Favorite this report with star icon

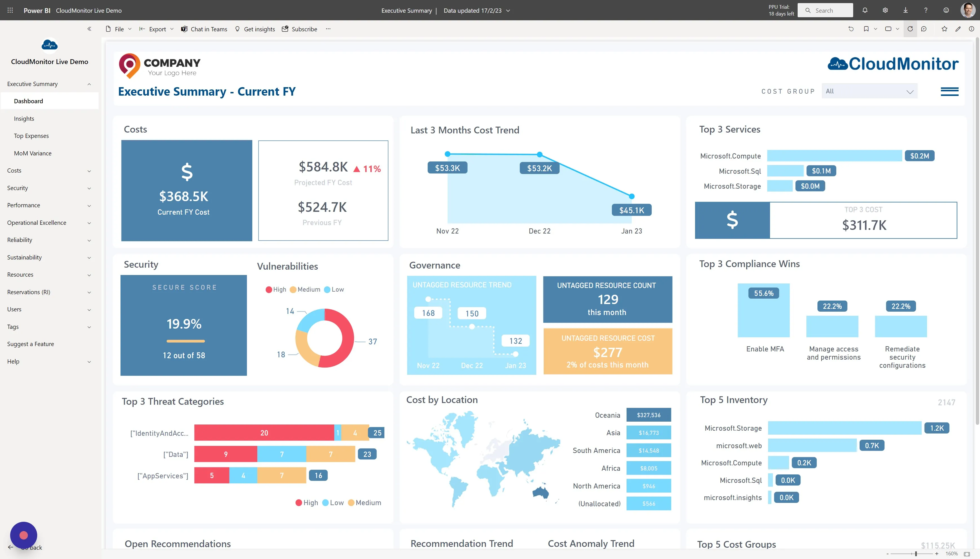coord(944,29)
